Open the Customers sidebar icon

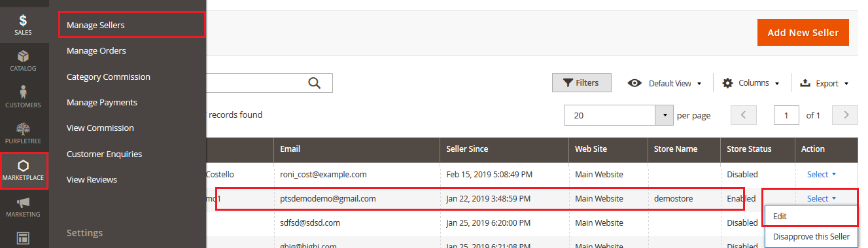tap(23, 97)
